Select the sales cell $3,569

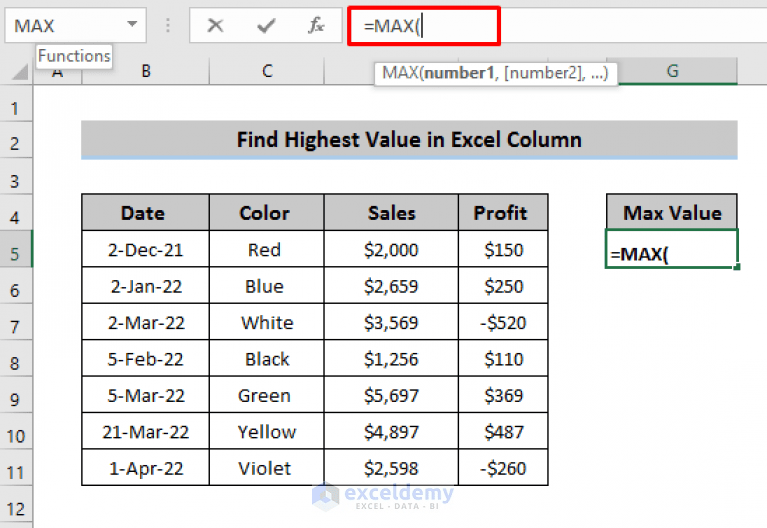pos(391,321)
